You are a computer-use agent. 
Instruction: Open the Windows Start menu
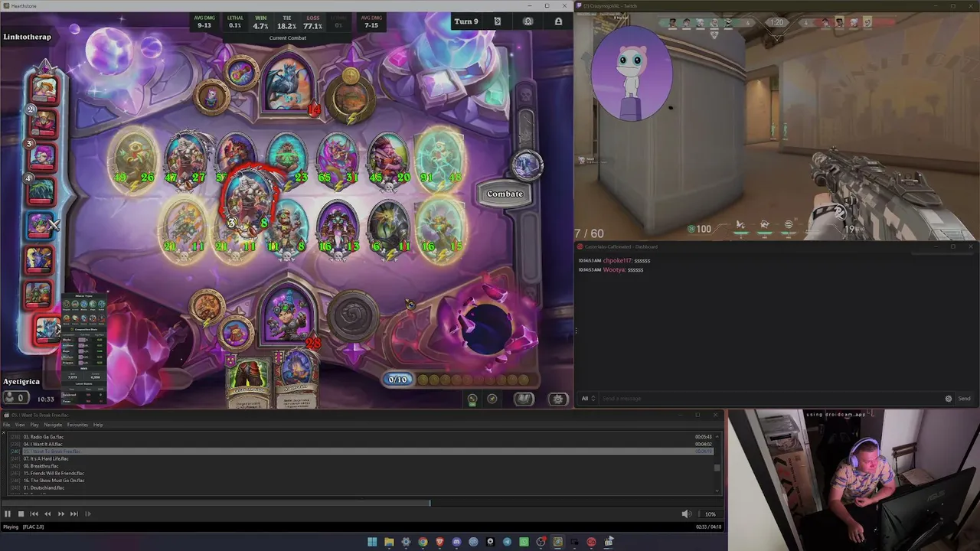[372, 542]
